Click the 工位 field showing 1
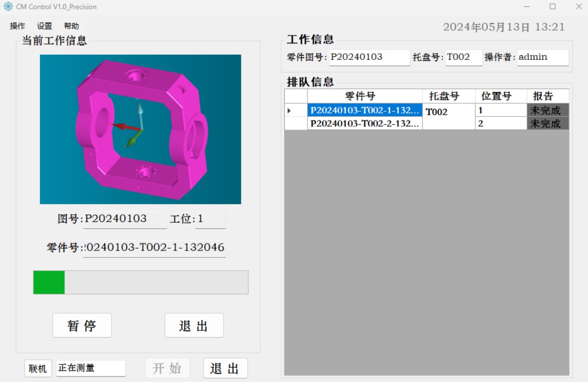This screenshot has height=382, width=588. (211, 219)
